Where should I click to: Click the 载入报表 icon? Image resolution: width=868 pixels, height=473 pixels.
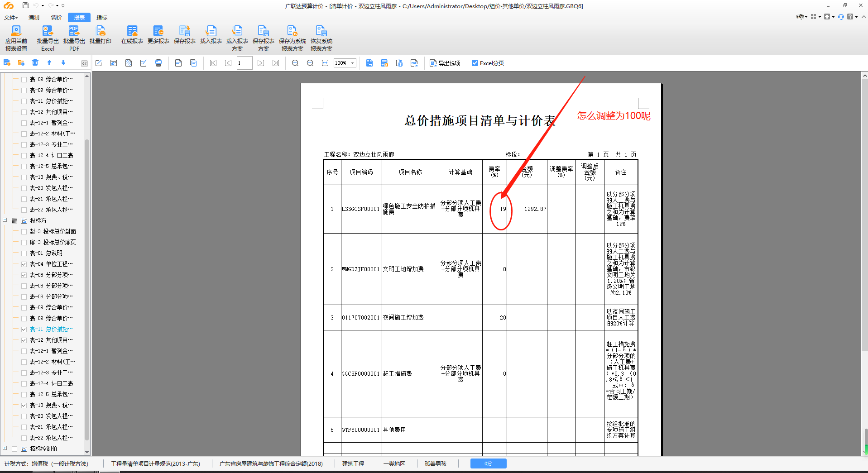pos(211,35)
